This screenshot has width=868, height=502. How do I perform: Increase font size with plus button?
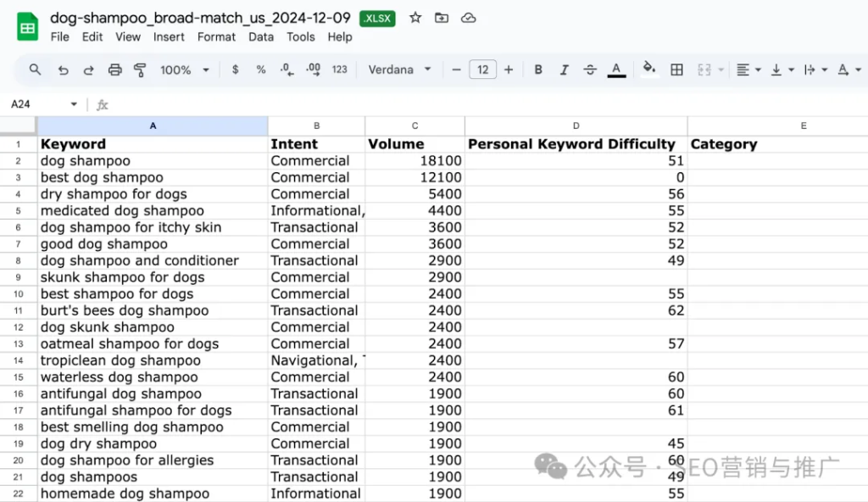pos(509,70)
